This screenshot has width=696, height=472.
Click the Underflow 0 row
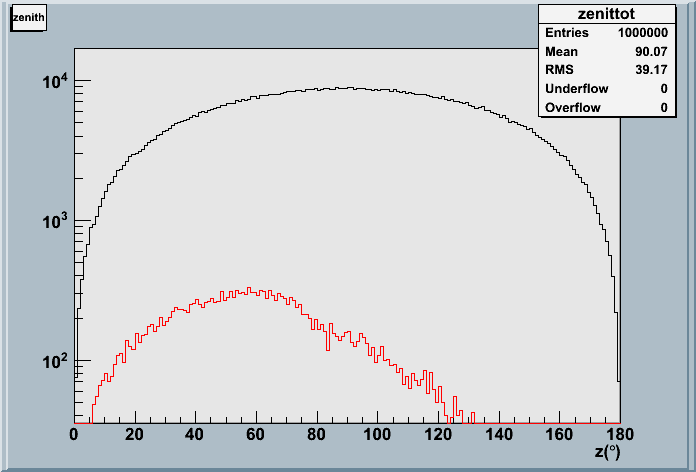pyautogui.click(x=606, y=89)
